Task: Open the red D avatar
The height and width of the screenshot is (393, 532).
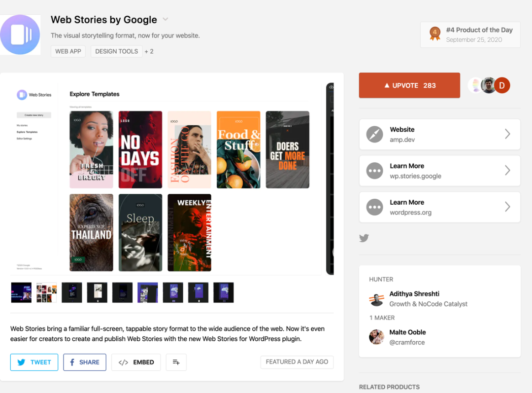Action: coord(502,85)
